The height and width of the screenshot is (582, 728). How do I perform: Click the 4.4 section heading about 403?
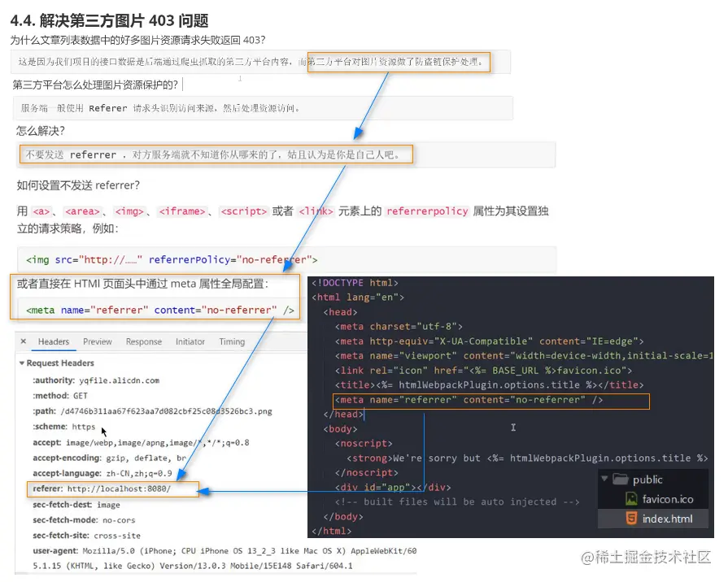tap(110, 20)
